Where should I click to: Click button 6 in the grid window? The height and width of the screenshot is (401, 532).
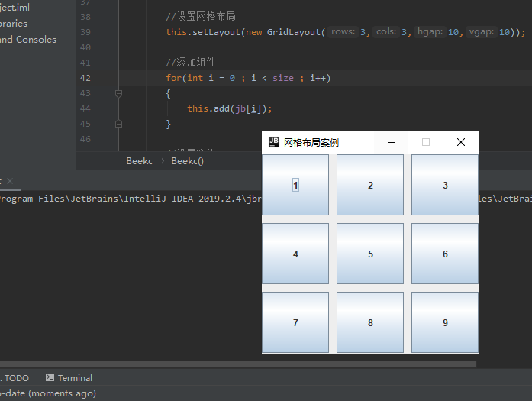tap(445, 254)
